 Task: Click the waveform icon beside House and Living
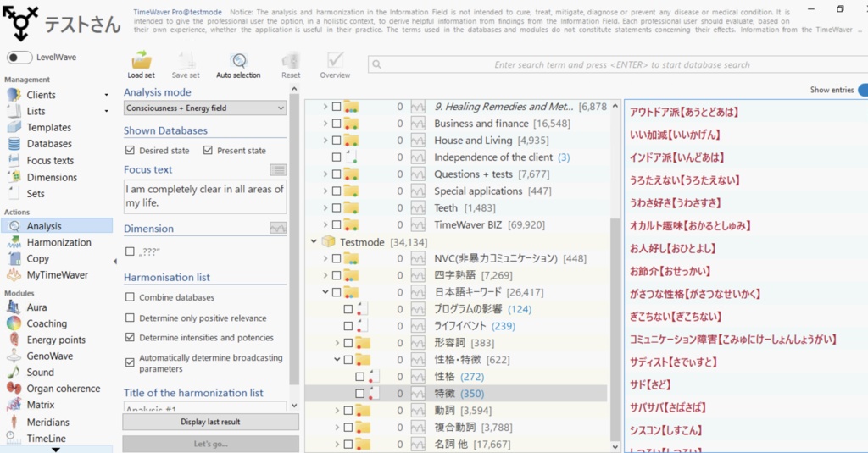point(418,141)
